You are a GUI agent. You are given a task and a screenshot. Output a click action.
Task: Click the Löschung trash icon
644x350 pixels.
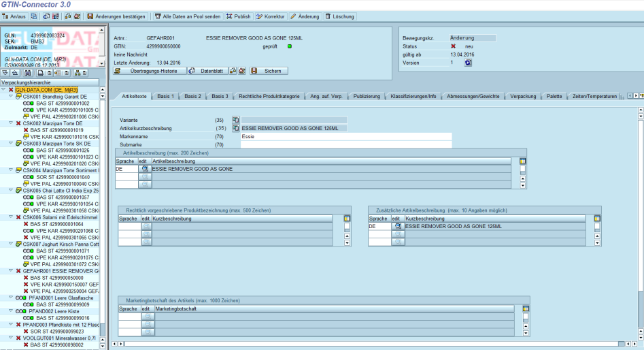click(328, 16)
